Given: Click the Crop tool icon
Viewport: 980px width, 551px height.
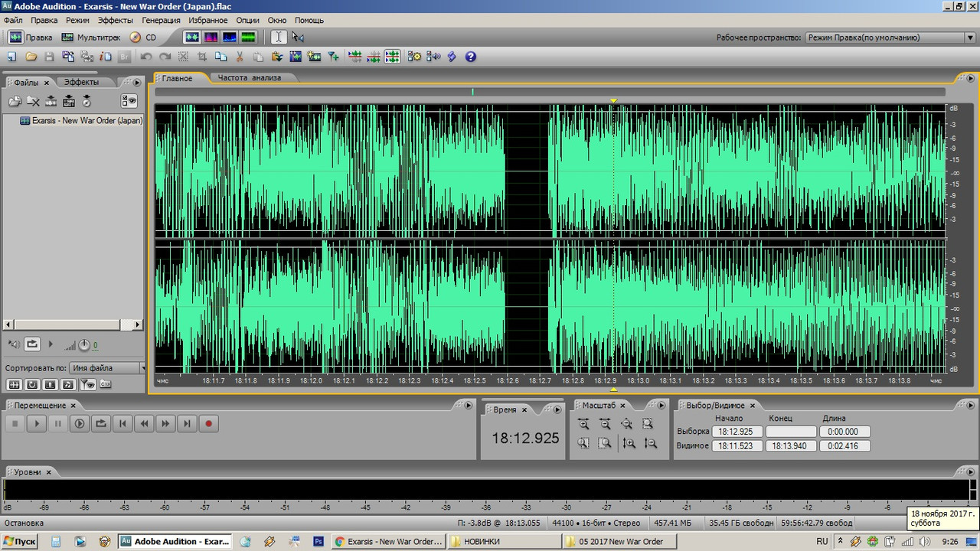Looking at the screenshot, I should pyautogui.click(x=202, y=57).
